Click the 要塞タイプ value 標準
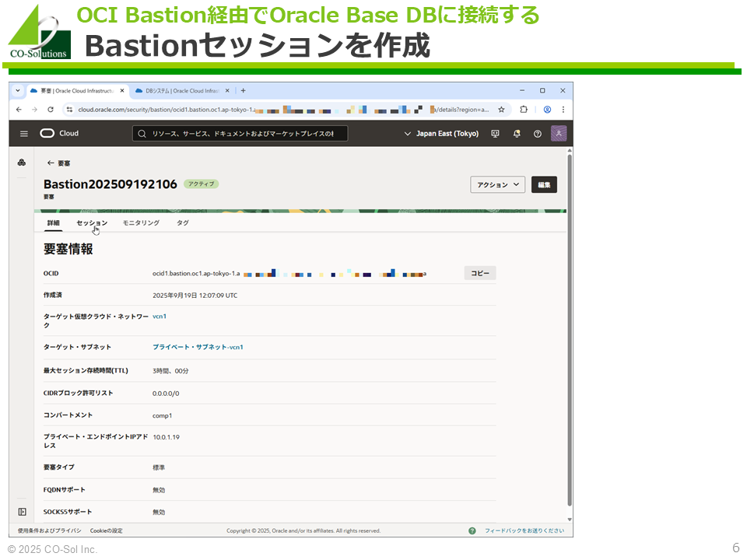 click(x=159, y=467)
